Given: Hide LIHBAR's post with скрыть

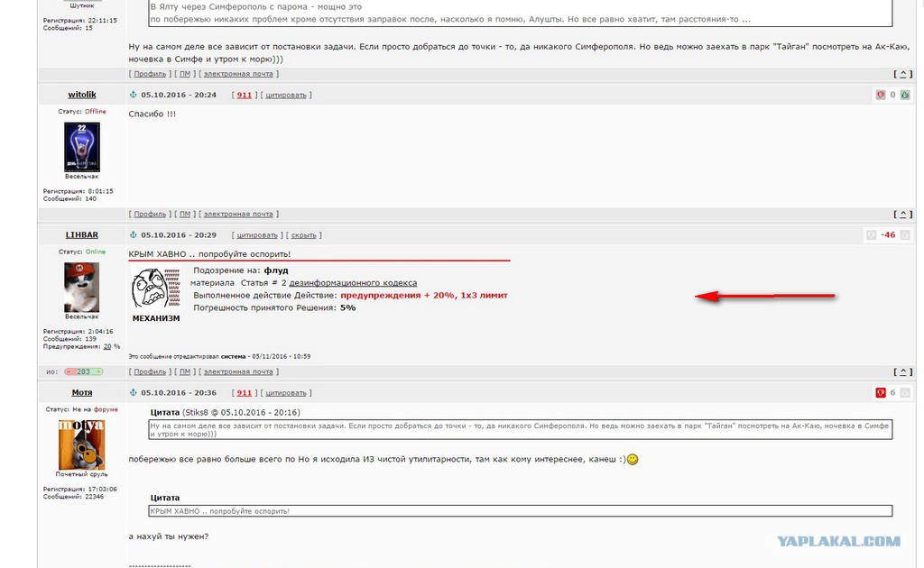Looking at the screenshot, I should pyautogui.click(x=303, y=234).
